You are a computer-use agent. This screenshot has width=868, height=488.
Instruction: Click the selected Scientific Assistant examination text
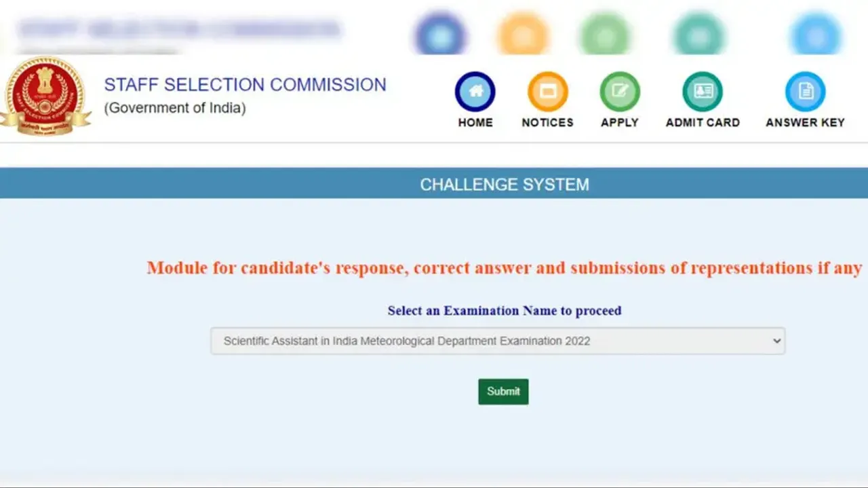click(407, 341)
